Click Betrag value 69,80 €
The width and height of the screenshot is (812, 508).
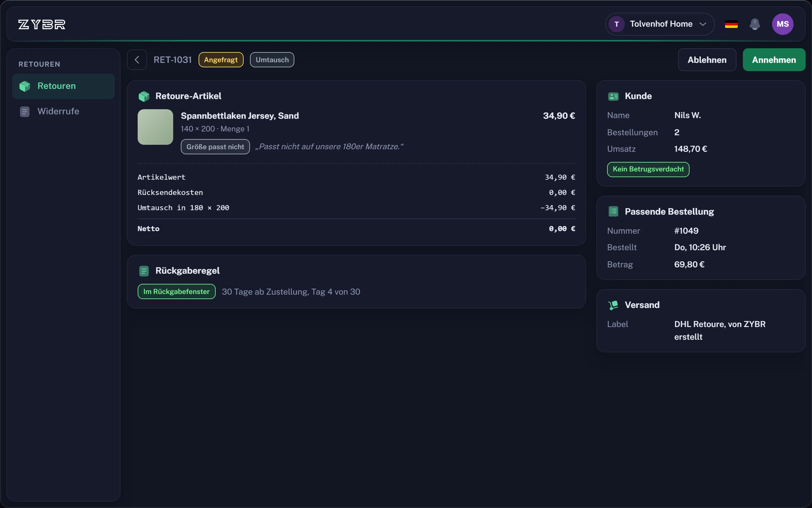tap(689, 264)
